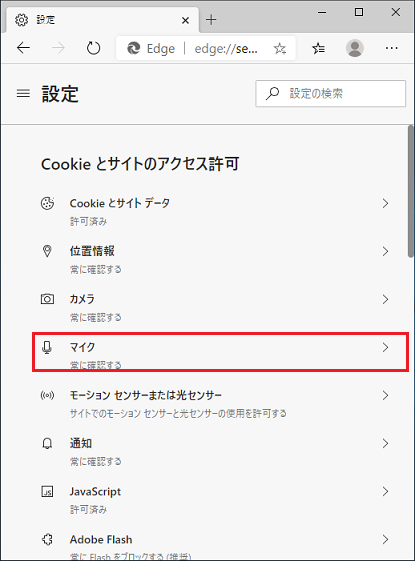Expand the JavaScript permission chevron
Image resolution: width=415 pixels, height=561 pixels.
[x=385, y=491]
